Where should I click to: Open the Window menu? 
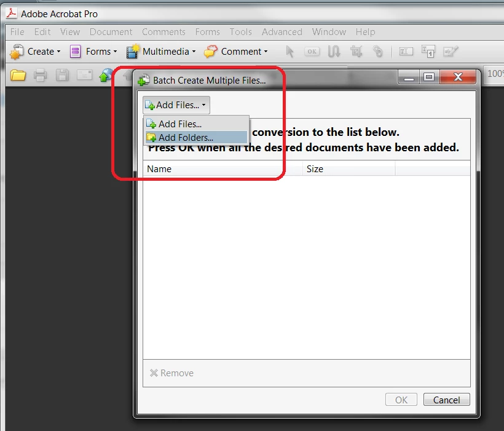[329, 32]
